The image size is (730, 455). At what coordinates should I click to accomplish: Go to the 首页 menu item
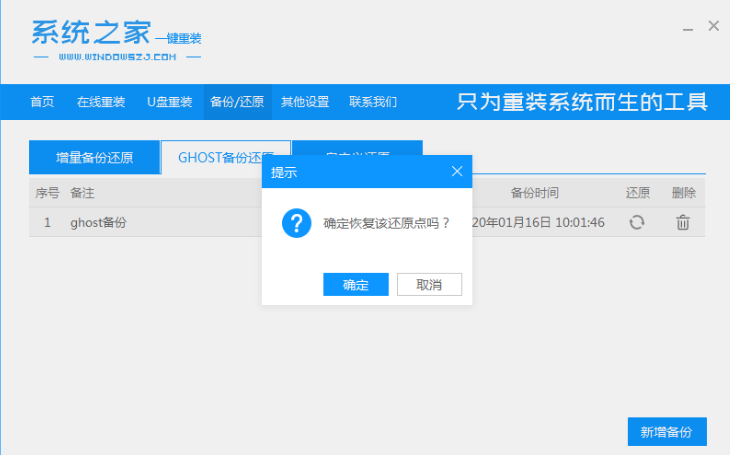pos(42,102)
